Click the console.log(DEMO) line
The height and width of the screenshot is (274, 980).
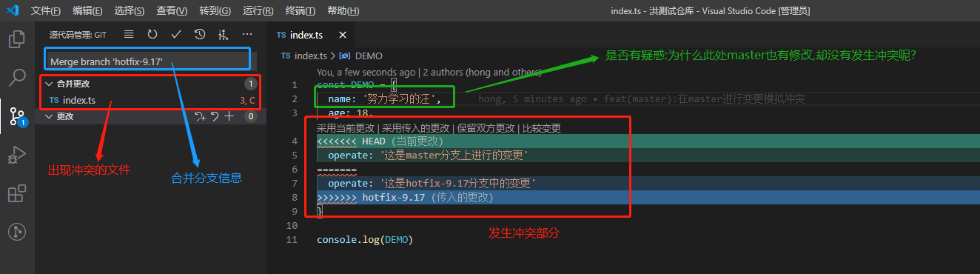click(x=364, y=240)
